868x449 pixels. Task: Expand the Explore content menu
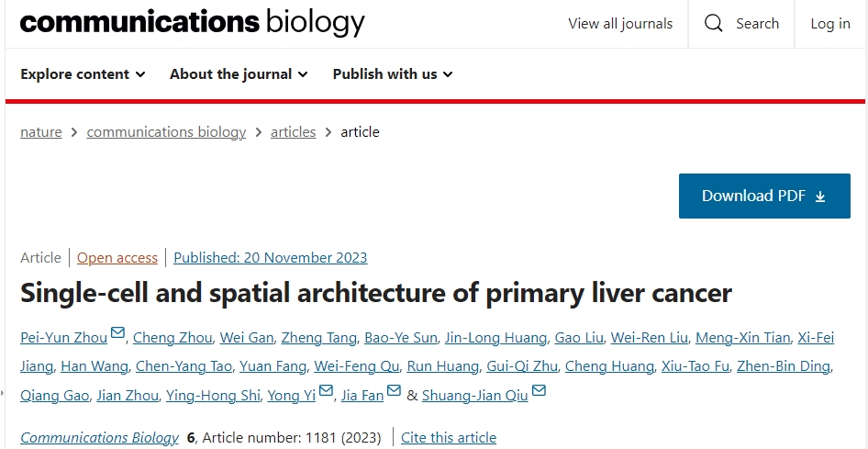tap(83, 74)
